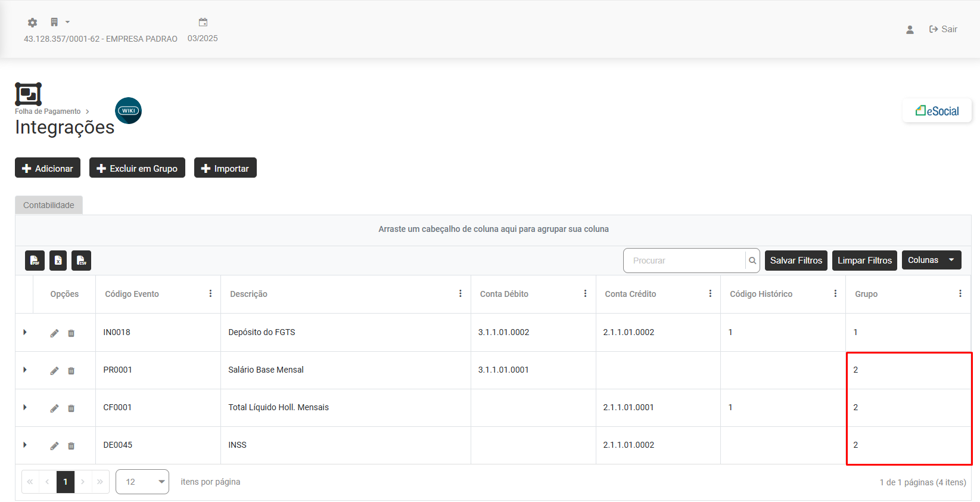Click the Adicionar button
The height and width of the screenshot is (502, 980).
coord(48,168)
